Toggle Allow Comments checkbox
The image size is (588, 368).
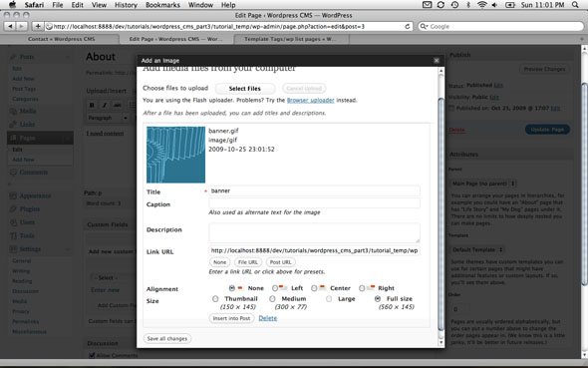click(x=92, y=355)
